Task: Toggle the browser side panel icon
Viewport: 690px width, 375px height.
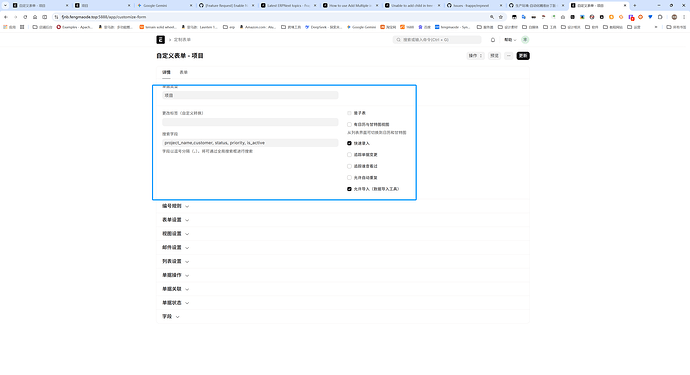Action: click(x=44, y=17)
